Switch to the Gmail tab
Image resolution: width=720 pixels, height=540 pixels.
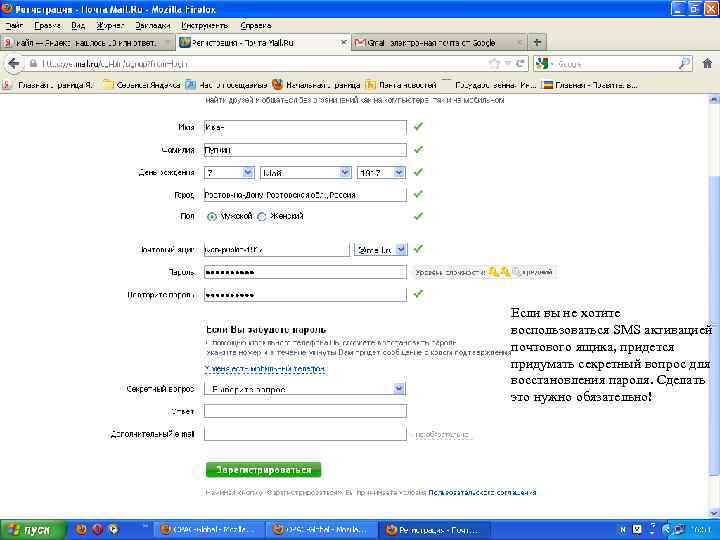click(x=439, y=43)
